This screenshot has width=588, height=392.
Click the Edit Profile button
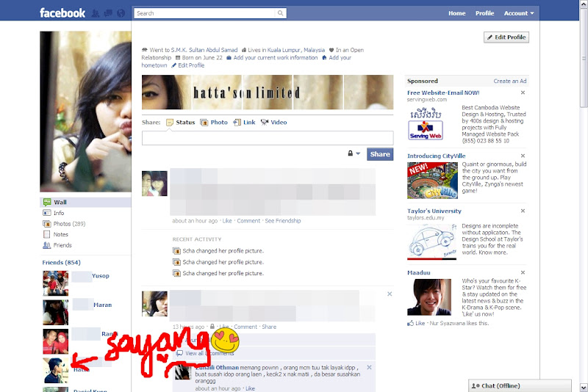(506, 37)
